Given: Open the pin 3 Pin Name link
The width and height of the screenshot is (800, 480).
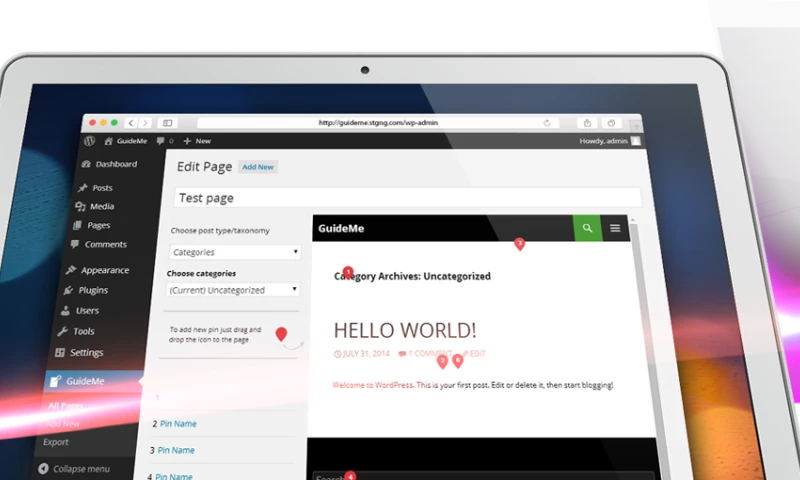Looking at the screenshot, I should [x=176, y=450].
